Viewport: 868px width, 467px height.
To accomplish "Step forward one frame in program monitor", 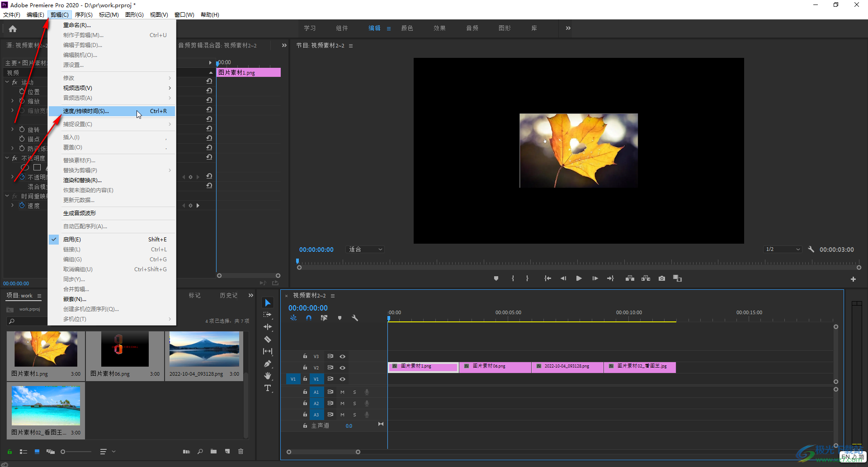I will point(595,278).
